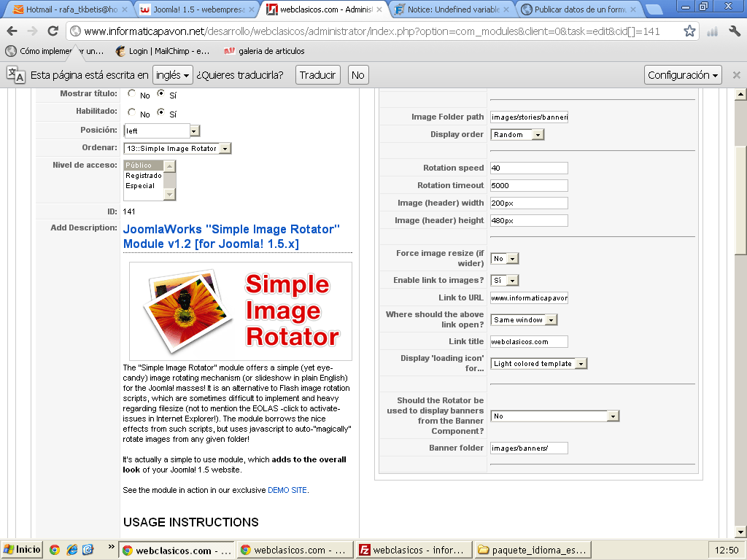
Task: Open the Configuración dropdown button
Action: [x=683, y=75]
